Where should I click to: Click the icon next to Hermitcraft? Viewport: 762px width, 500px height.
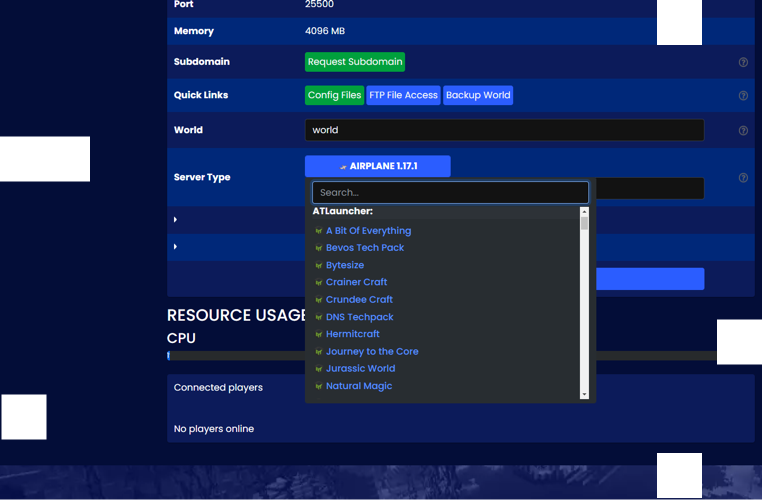point(319,335)
